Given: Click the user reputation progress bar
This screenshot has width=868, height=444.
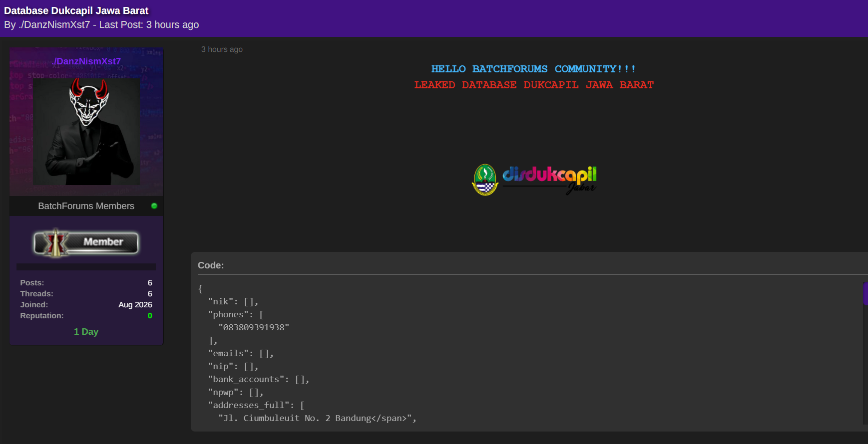Looking at the screenshot, I should [86, 267].
